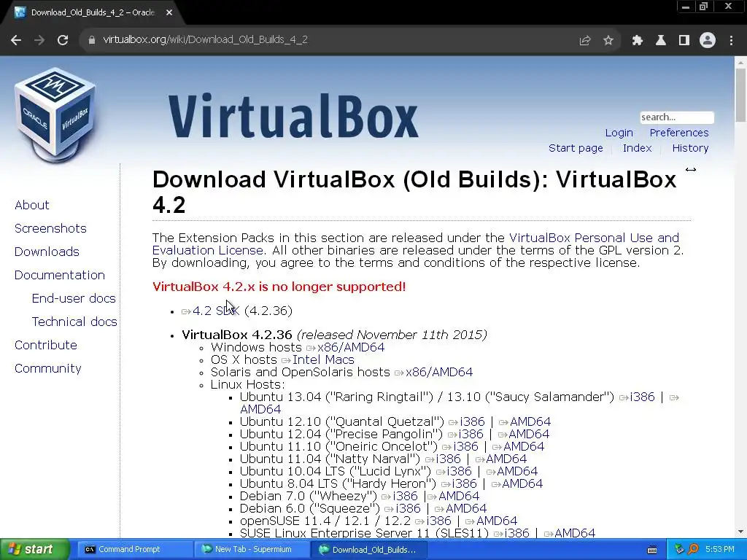
Task: Click the Download_Old_Builds browser tab
Action: coord(93,13)
